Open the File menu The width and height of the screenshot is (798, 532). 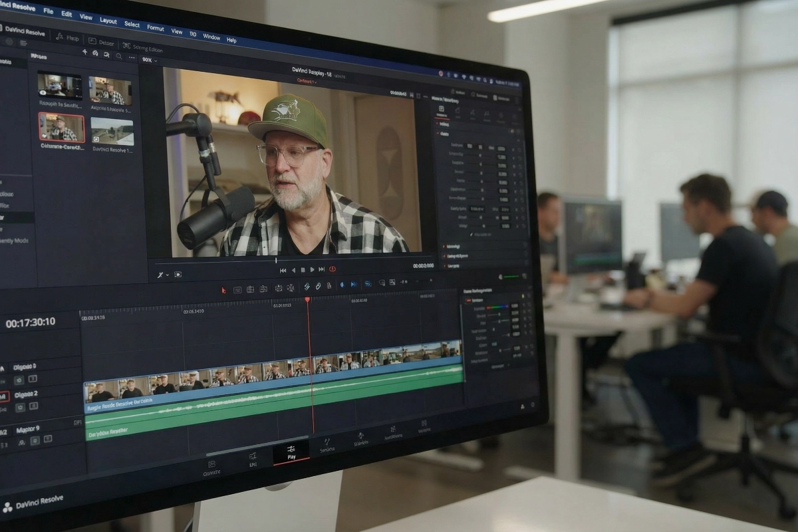(x=48, y=11)
